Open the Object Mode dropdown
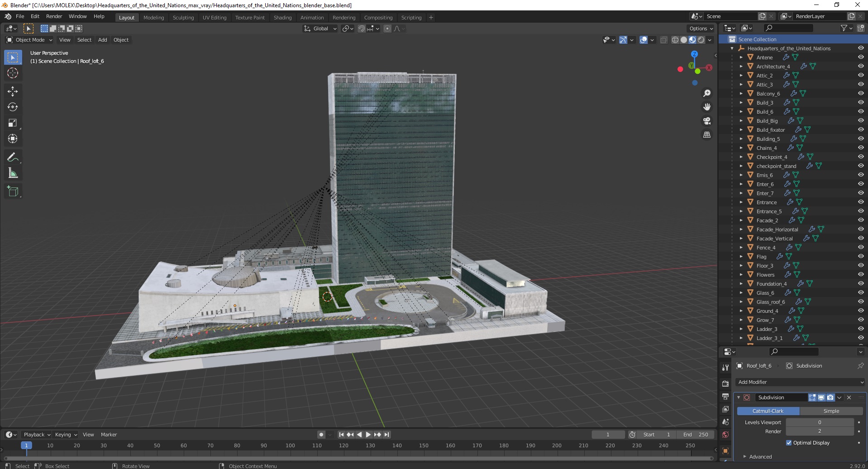Viewport: 868px width, 469px height. pos(29,40)
